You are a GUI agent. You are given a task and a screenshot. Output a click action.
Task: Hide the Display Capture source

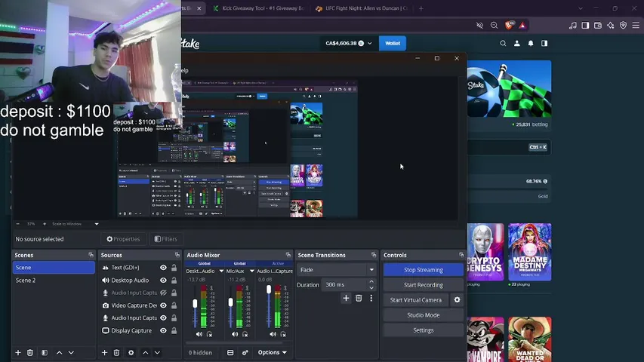point(164,330)
